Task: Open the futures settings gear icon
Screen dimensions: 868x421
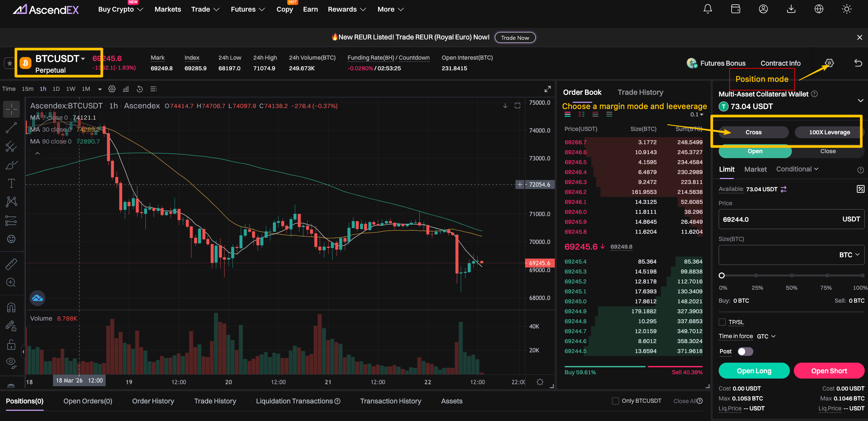Action: point(829,63)
